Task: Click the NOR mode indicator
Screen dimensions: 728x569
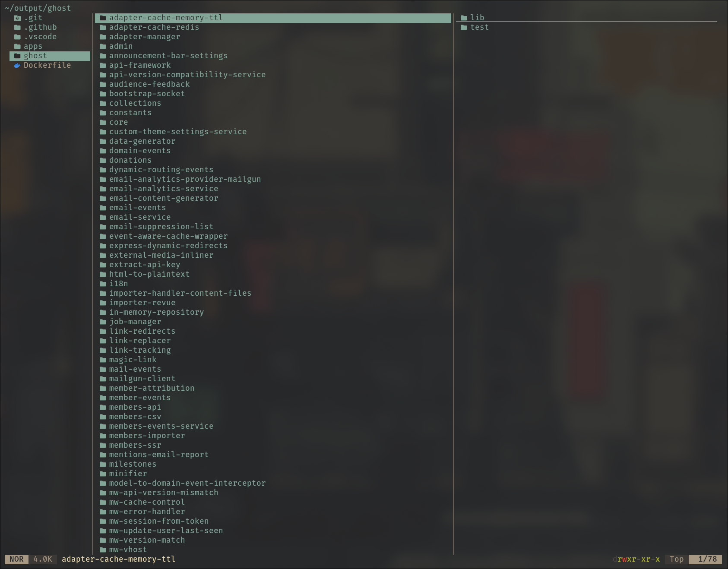Action: point(16,560)
